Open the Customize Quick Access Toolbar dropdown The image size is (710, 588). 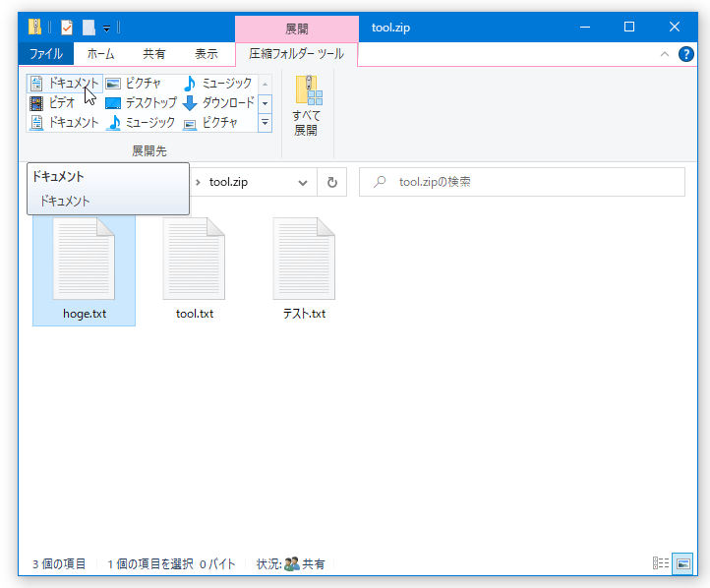pyautogui.click(x=106, y=29)
